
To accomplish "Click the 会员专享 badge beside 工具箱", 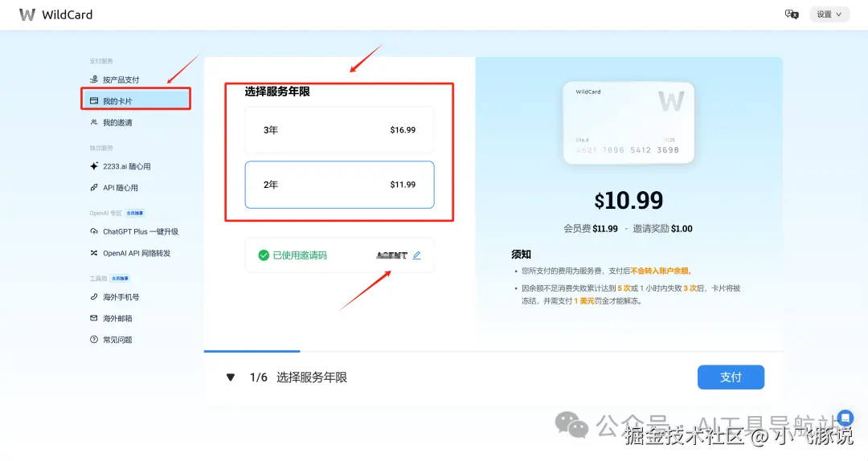I will click(x=120, y=279).
